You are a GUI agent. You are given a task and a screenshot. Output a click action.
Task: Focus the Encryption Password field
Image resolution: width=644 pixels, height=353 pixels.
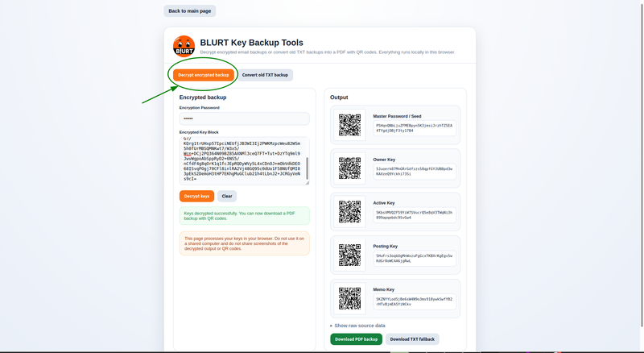pos(245,118)
